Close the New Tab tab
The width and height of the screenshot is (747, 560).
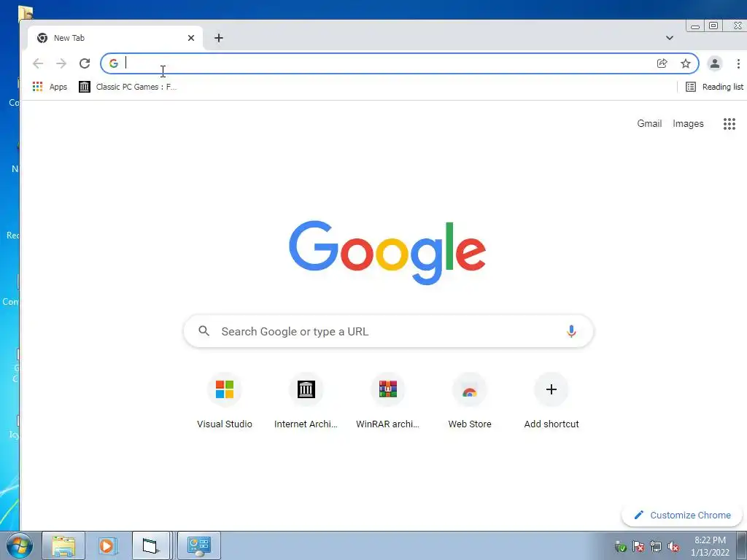(x=191, y=38)
